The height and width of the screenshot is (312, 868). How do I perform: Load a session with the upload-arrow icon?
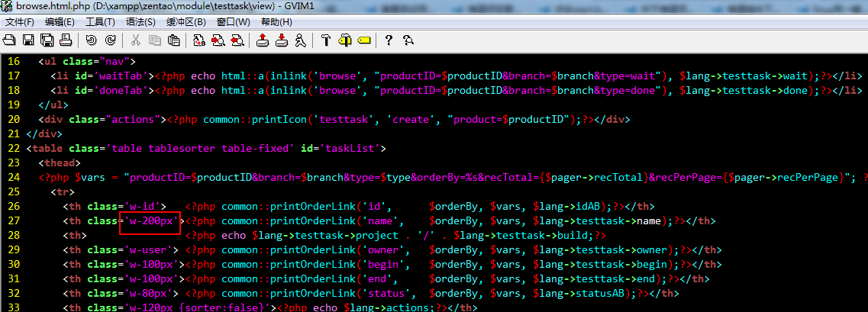pos(263,40)
